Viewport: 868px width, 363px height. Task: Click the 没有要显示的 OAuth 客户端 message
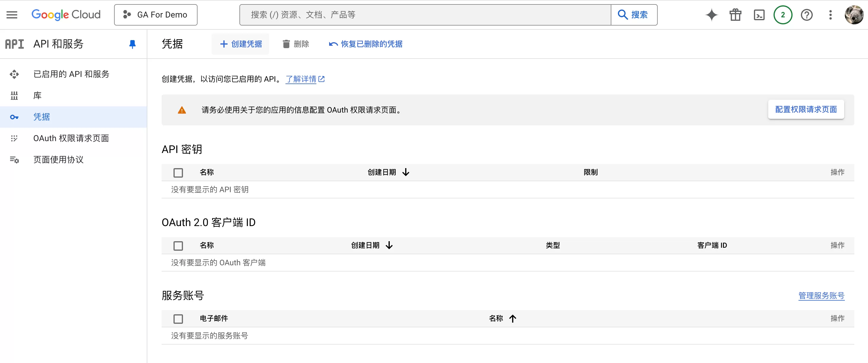point(218,263)
